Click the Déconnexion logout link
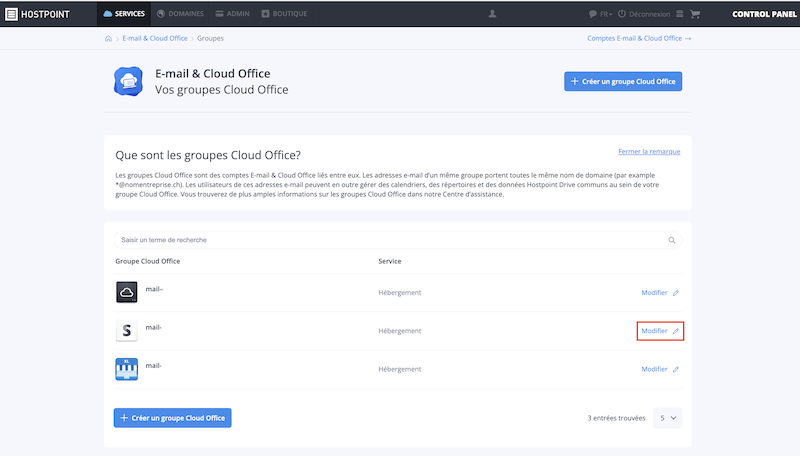 644,14
